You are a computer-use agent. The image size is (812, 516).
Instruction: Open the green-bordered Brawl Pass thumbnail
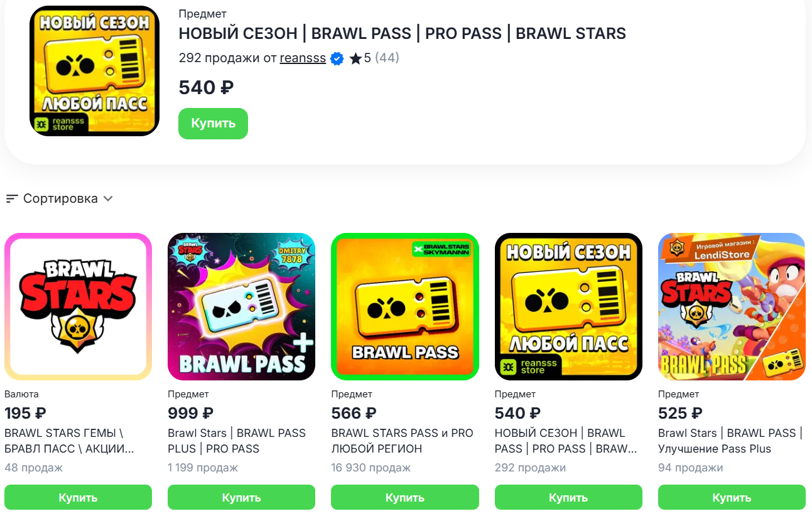tap(405, 306)
